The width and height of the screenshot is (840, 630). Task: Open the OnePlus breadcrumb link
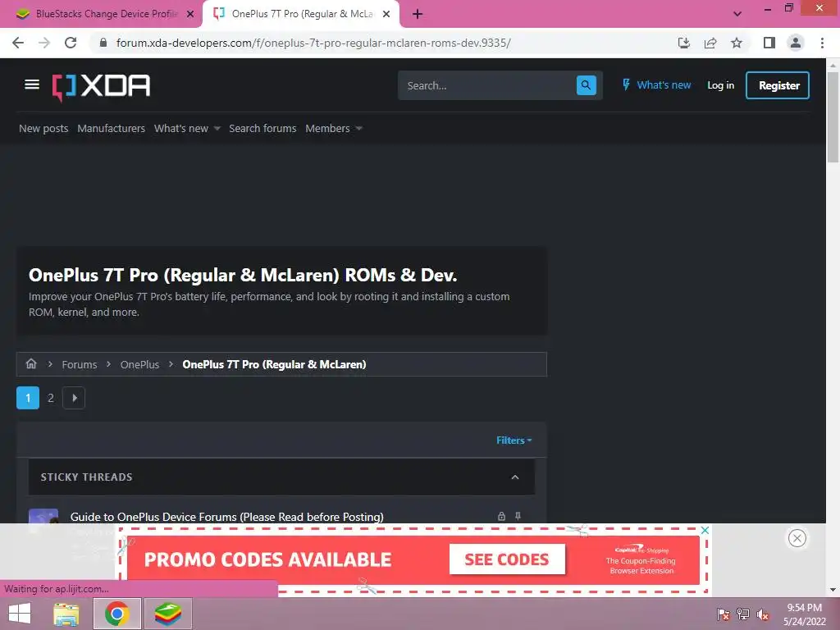tap(139, 364)
